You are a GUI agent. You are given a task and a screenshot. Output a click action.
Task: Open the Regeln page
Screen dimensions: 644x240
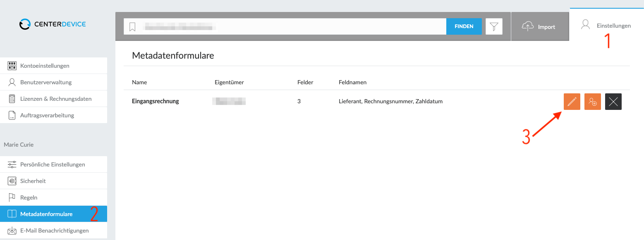(x=54, y=197)
